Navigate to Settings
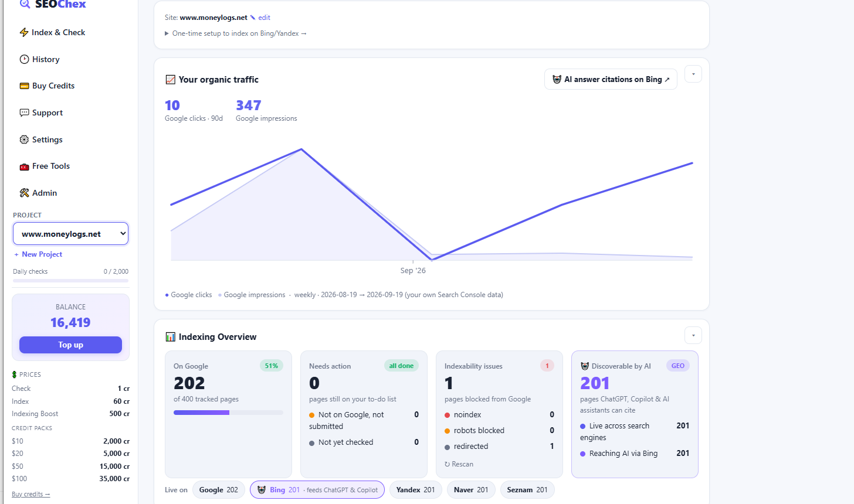 coord(41,139)
